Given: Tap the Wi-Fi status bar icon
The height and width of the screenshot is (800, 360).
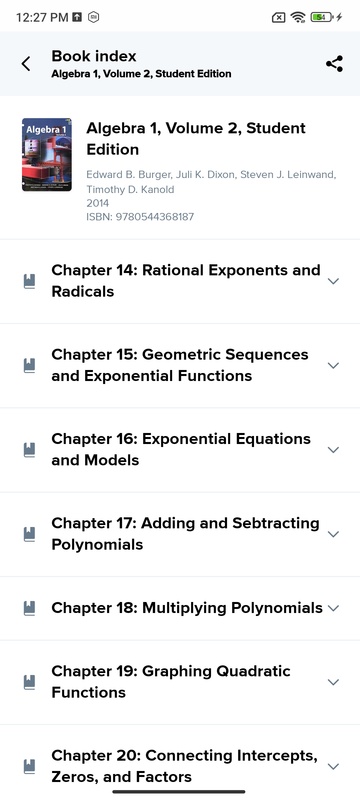Looking at the screenshot, I should pyautogui.click(x=297, y=17).
